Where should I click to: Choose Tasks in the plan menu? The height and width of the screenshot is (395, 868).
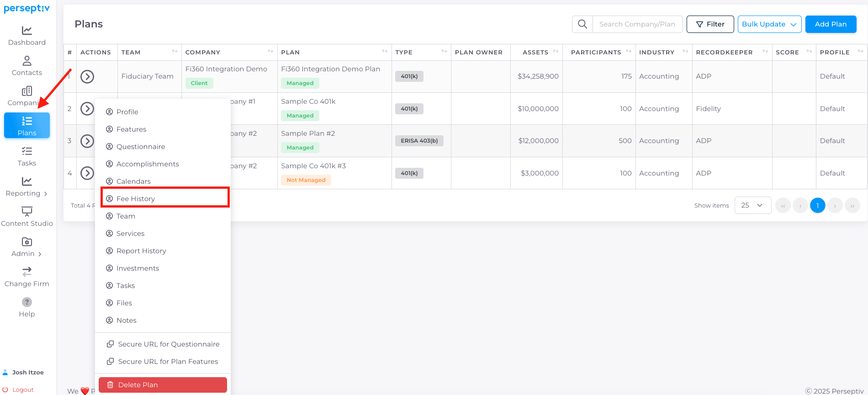(x=163, y=286)
